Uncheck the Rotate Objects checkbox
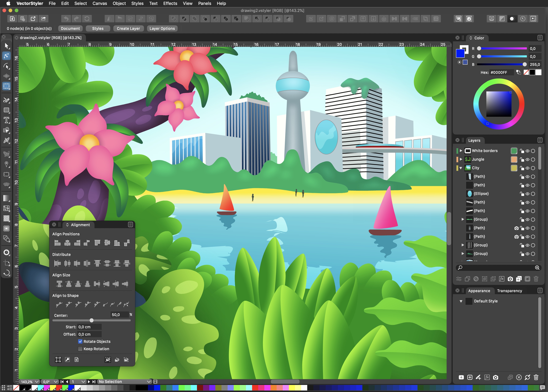The image size is (548, 392). (80, 341)
